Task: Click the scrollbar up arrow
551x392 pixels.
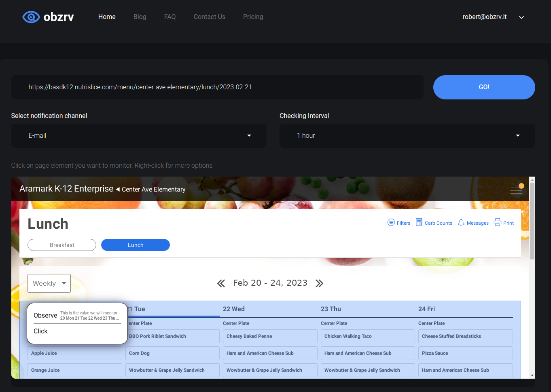Action: tap(532, 179)
